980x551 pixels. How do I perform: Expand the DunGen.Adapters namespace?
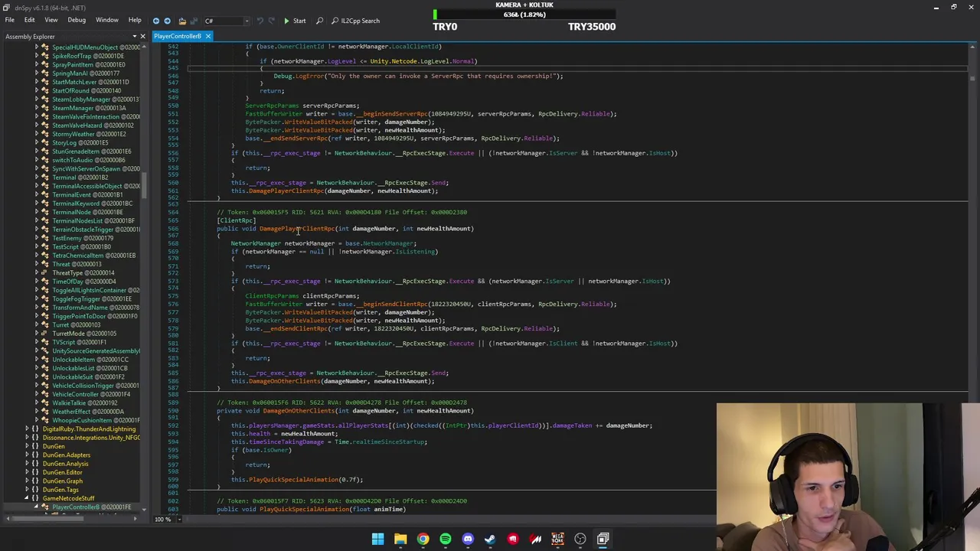28,455
